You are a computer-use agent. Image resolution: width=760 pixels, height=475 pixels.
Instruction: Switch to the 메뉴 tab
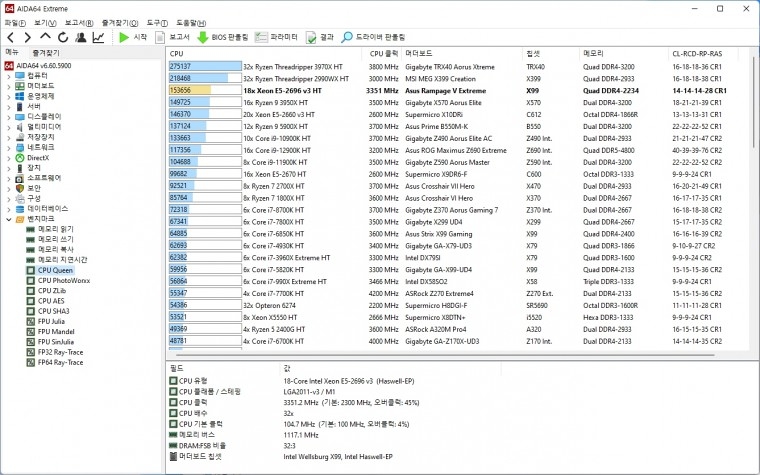12,52
